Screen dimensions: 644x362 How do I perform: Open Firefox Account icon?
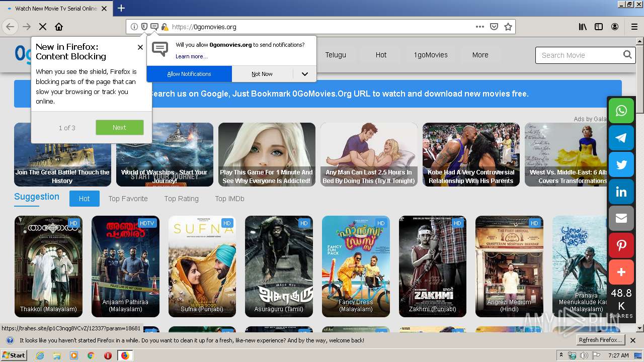tap(615, 27)
